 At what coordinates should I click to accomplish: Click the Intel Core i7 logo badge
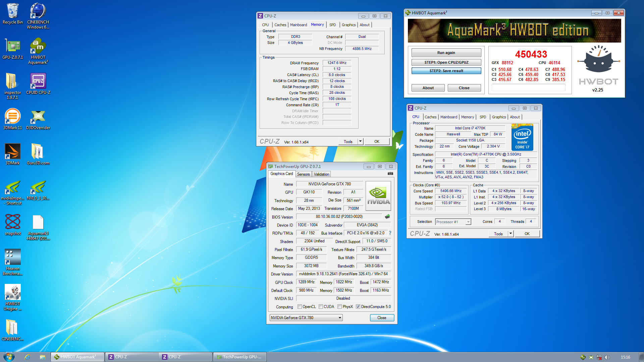coord(522,137)
